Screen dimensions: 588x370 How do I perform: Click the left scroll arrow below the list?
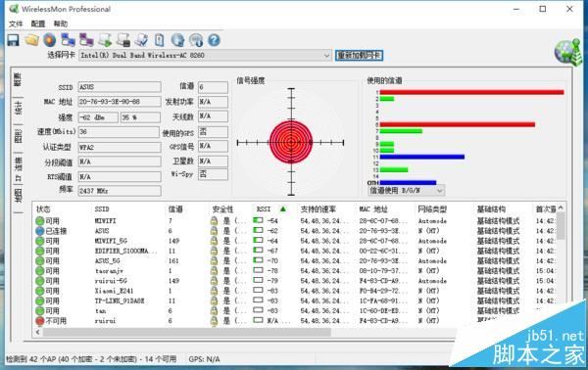(x=37, y=332)
